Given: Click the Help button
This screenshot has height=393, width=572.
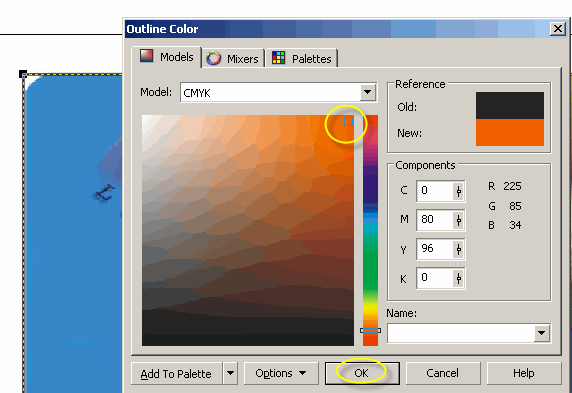Looking at the screenshot, I should point(524,373).
